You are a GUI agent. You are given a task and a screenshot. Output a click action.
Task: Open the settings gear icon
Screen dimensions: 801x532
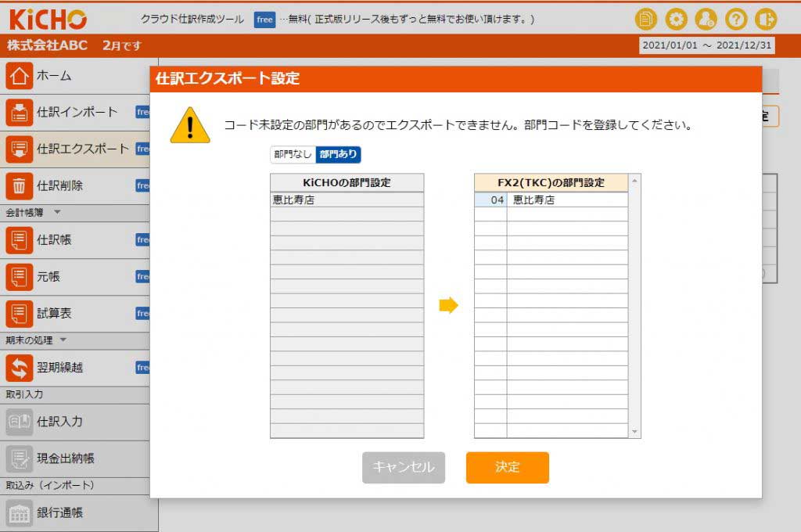pos(676,20)
